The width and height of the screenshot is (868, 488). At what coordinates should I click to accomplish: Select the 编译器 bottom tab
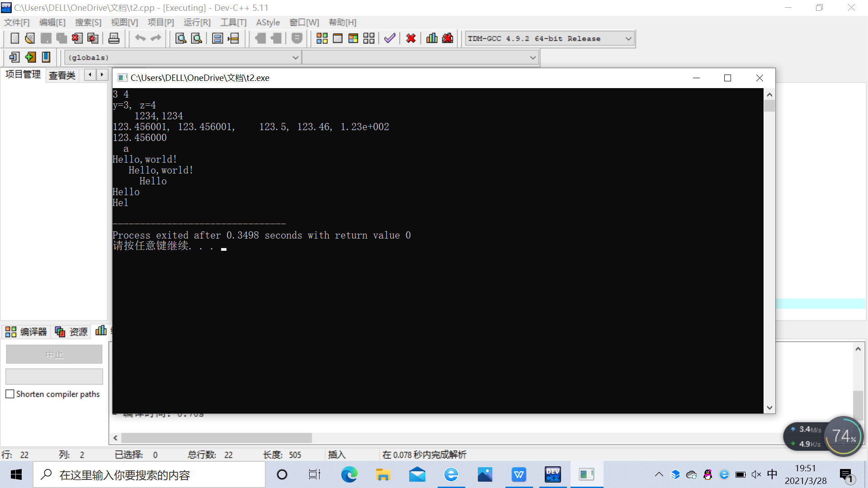point(26,332)
